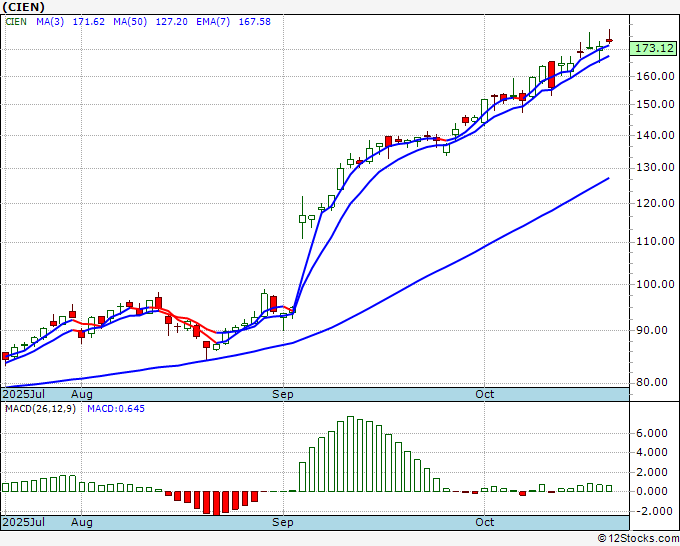This screenshot has width=680, height=546.
Task: Select the MA(50) legend label
Action: 130,22
